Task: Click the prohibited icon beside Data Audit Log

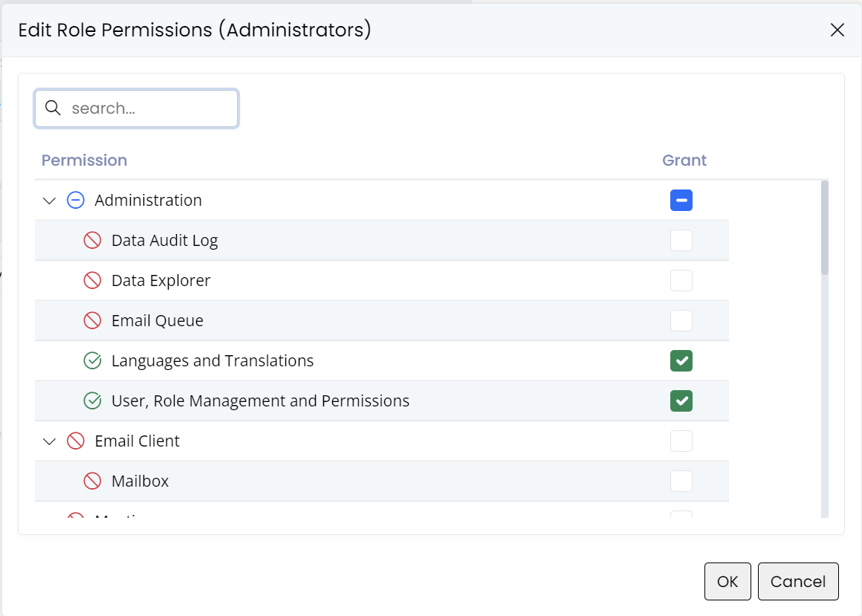Action: tap(92, 240)
